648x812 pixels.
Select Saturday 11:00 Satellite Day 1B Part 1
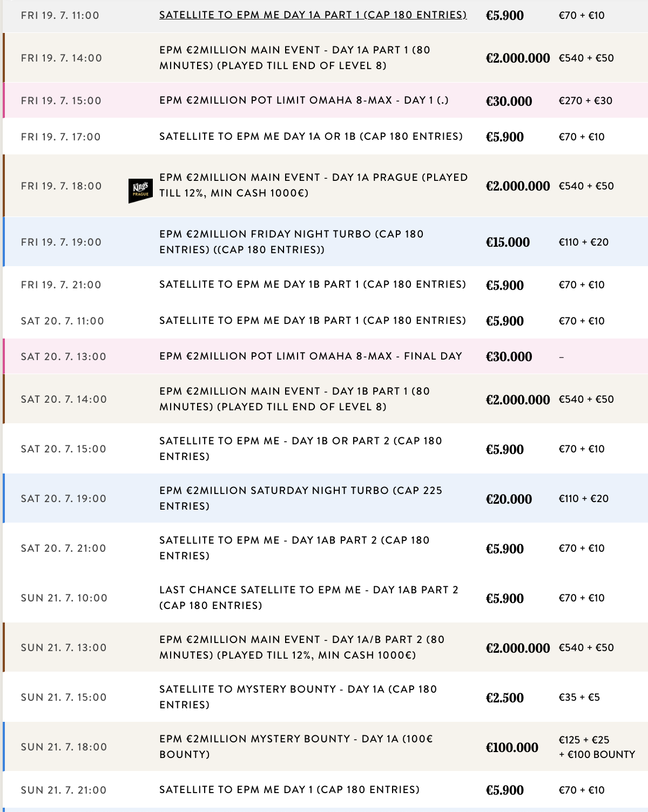(312, 321)
